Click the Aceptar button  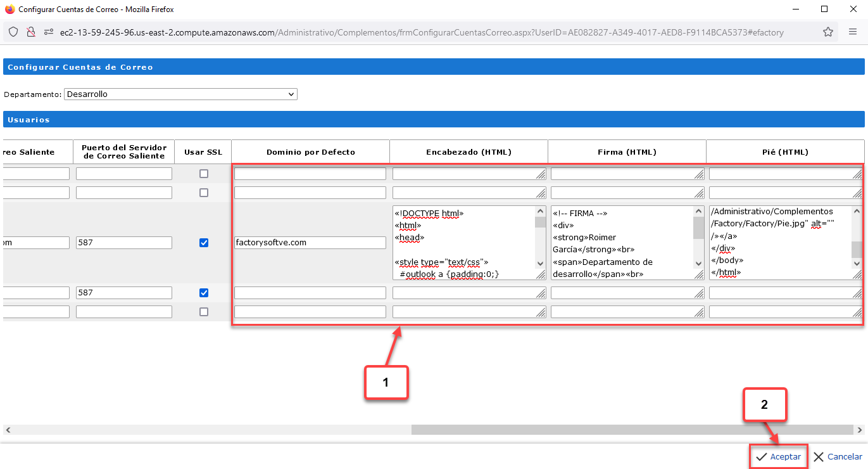779,456
